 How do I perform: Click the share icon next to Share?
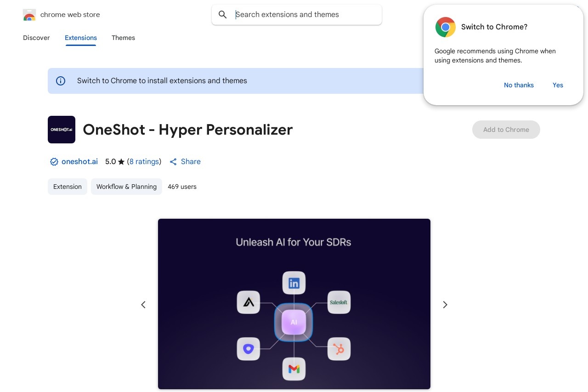coord(173,162)
